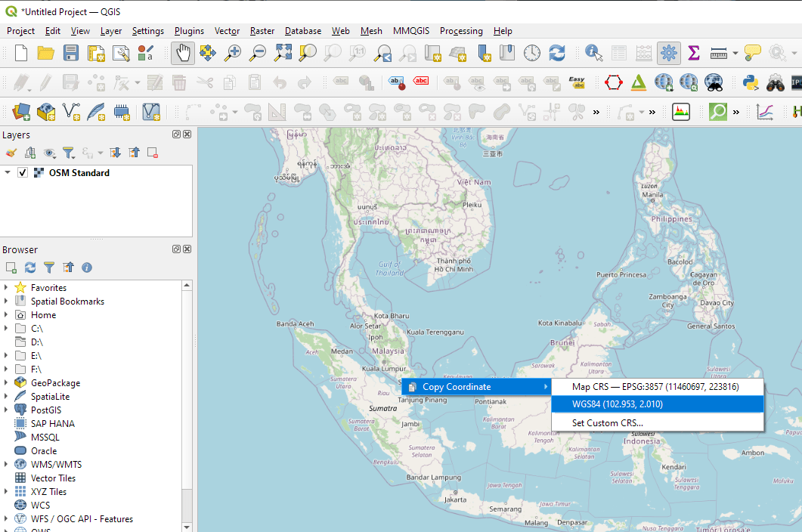Screen dimensions: 802x532
Task: Zoom to Full Extent of the map
Action: point(283,53)
